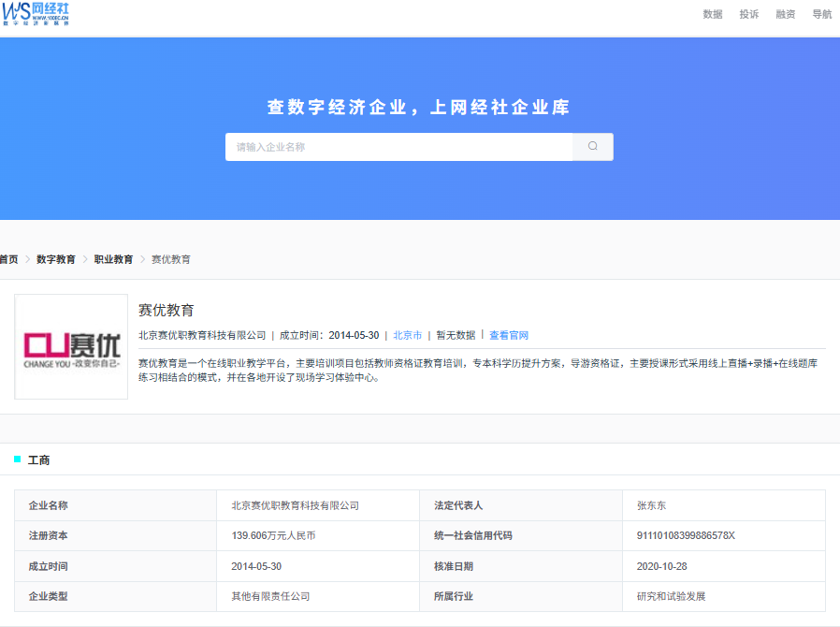Click the magnifier search button

[592, 146]
